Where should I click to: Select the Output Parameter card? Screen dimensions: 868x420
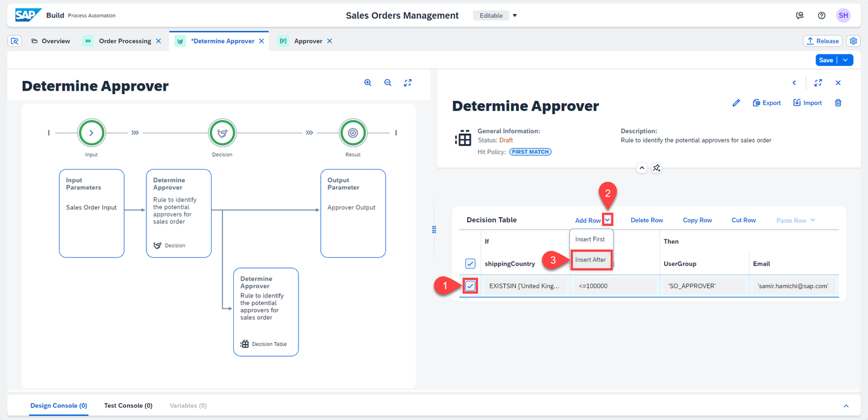point(353,214)
